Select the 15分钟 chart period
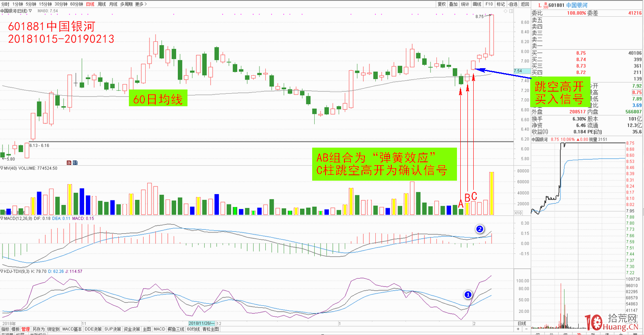Screen dimensions: 644x335 click(45, 4)
